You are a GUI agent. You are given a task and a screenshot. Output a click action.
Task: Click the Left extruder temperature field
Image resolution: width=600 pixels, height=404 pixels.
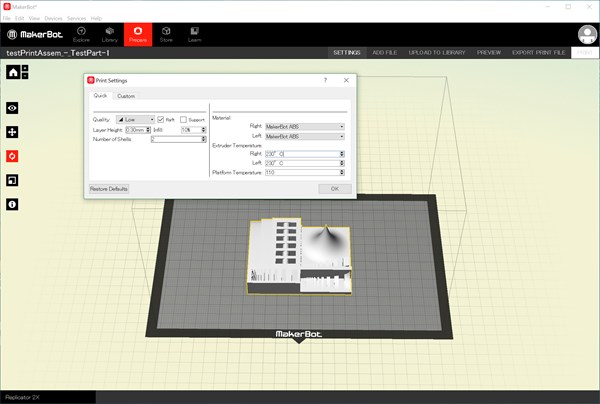click(302, 163)
